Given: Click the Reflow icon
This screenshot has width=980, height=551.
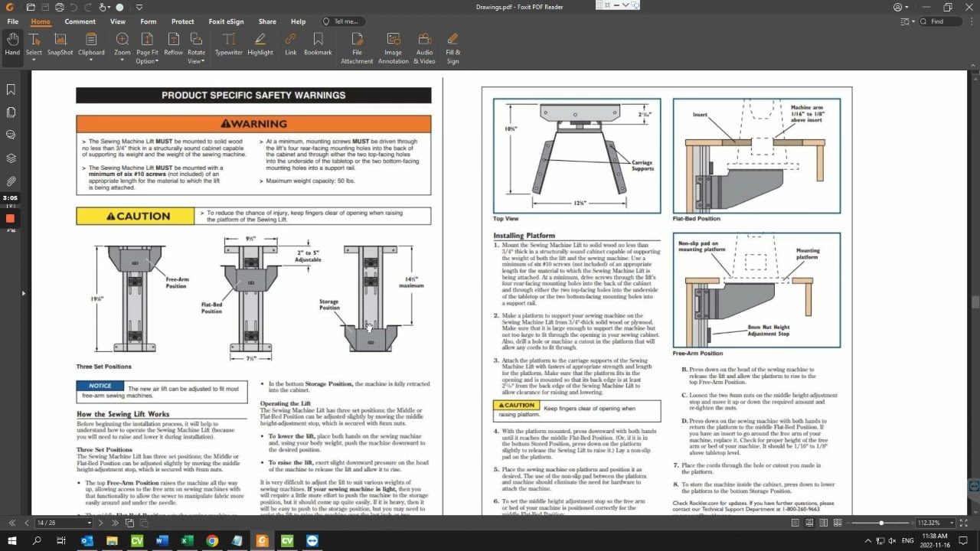Looking at the screenshot, I should tap(174, 44).
